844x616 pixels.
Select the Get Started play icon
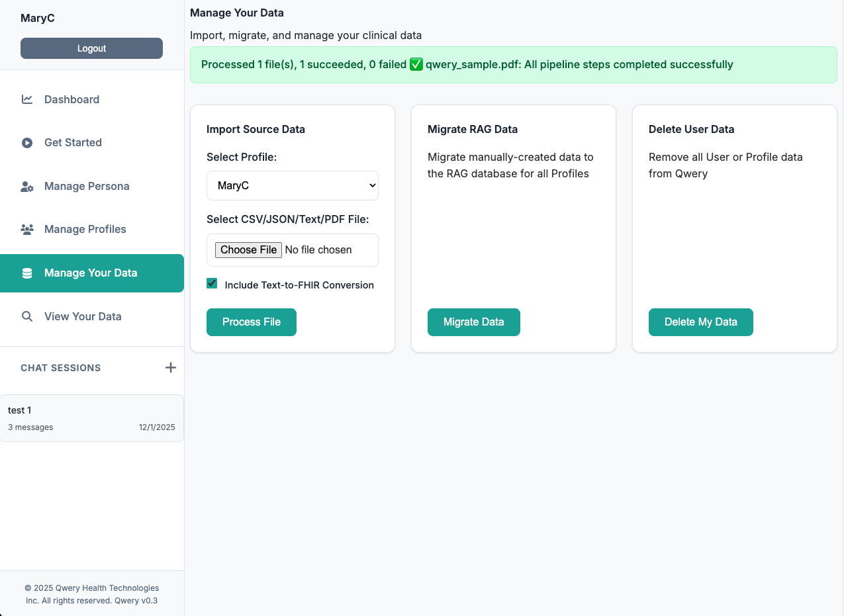pyautogui.click(x=27, y=142)
